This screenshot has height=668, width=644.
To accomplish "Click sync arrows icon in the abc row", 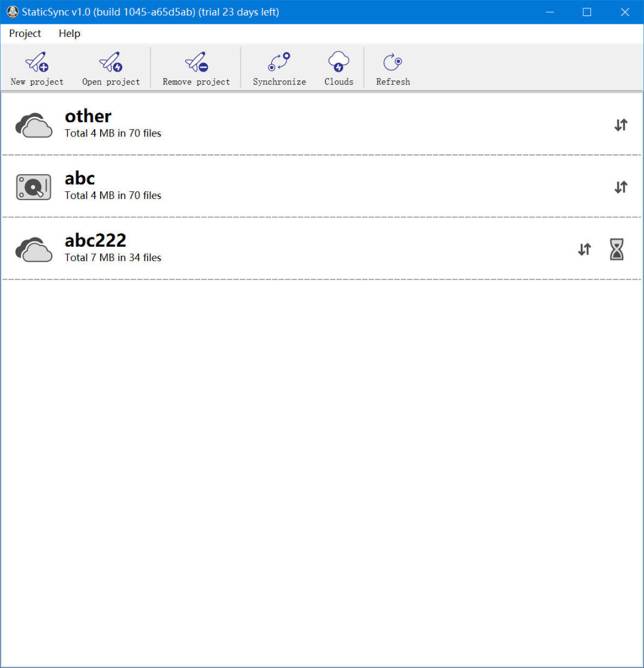I will pos(621,187).
